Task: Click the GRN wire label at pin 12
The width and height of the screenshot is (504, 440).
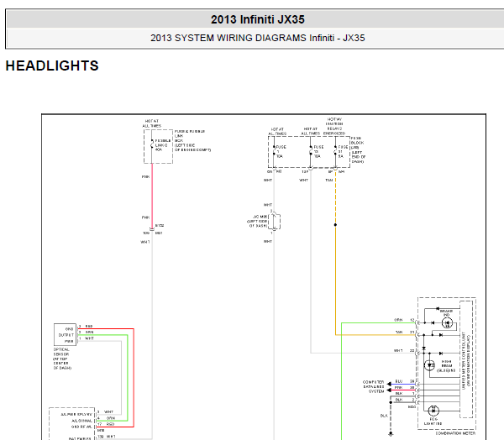Action: (x=398, y=320)
